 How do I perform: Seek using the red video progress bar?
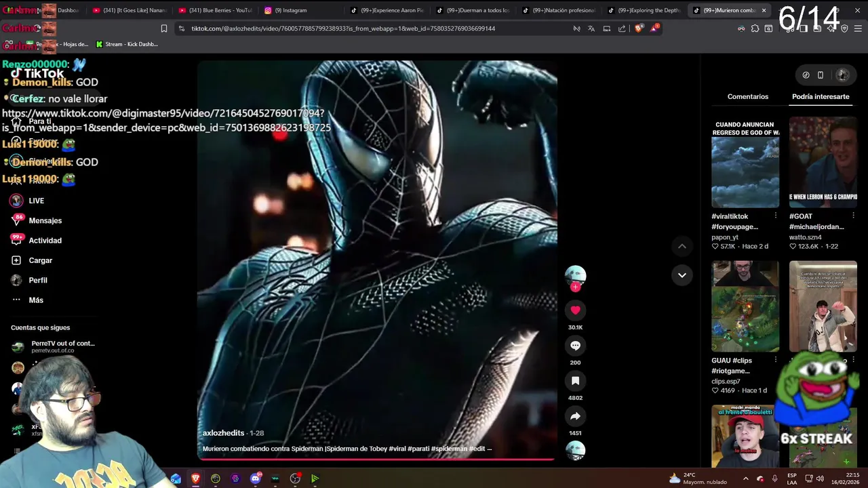tap(377, 460)
